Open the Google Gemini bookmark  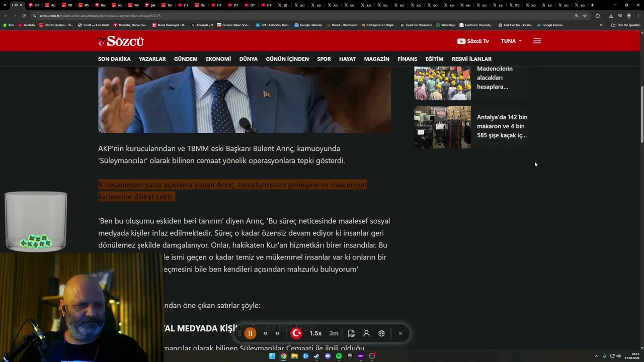point(550,25)
